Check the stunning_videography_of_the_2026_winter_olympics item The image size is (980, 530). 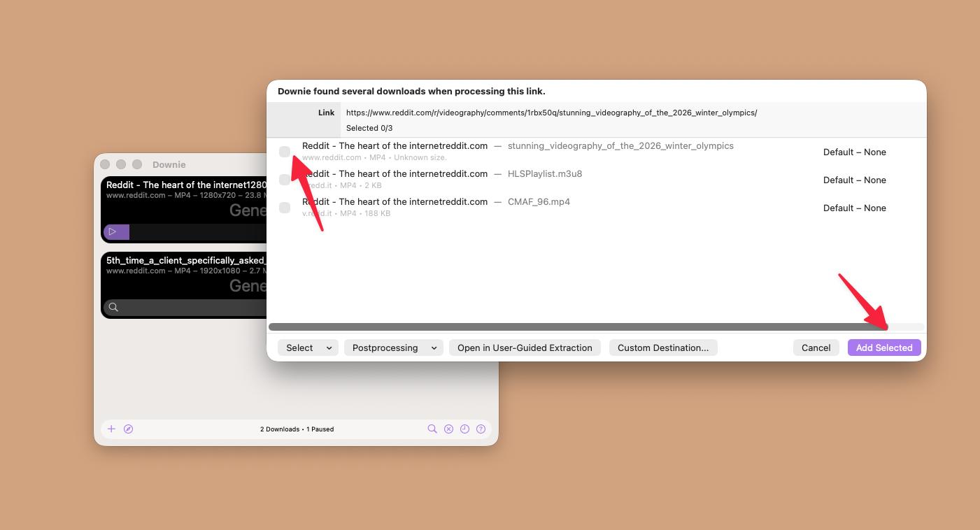coord(285,151)
